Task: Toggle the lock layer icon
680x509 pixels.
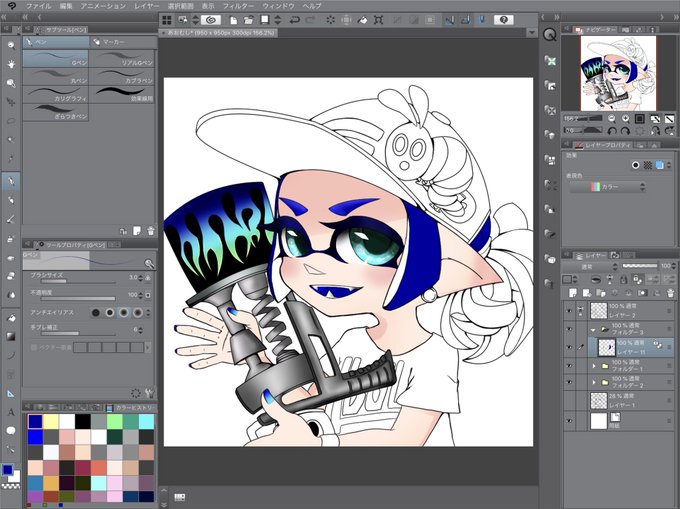Action: tap(623, 279)
